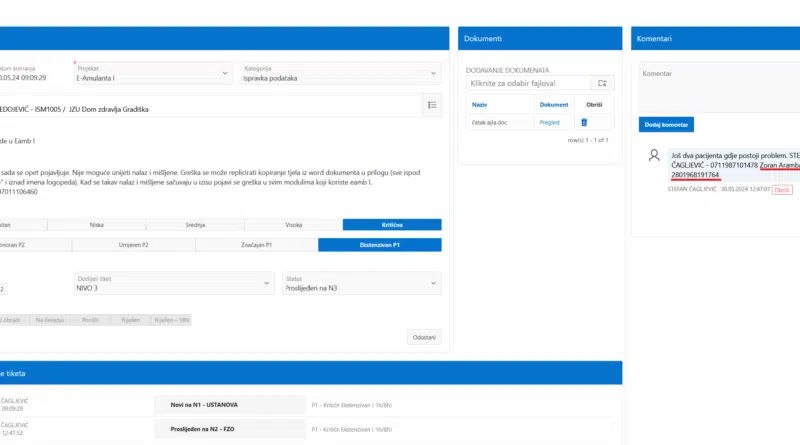Sort documents by Naziv column header
The height and width of the screenshot is (445, 800).
click(480, 104)
